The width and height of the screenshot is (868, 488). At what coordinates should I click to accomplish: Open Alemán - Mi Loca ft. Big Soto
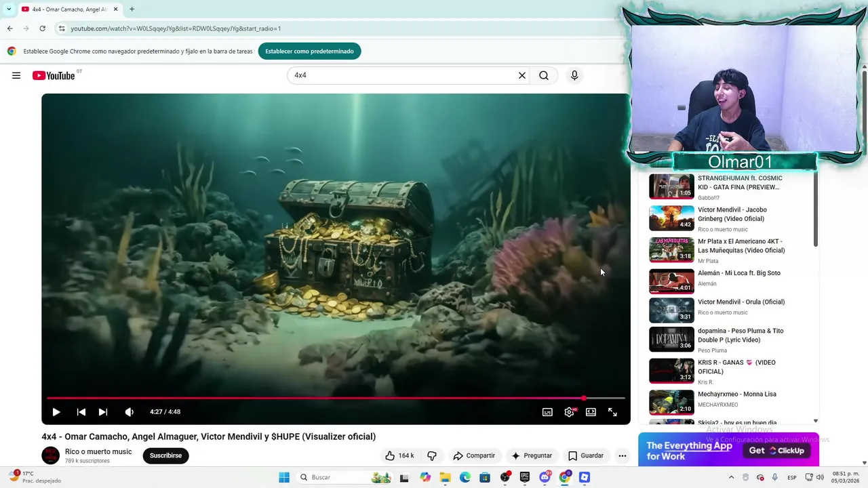(x=738, y=273)
